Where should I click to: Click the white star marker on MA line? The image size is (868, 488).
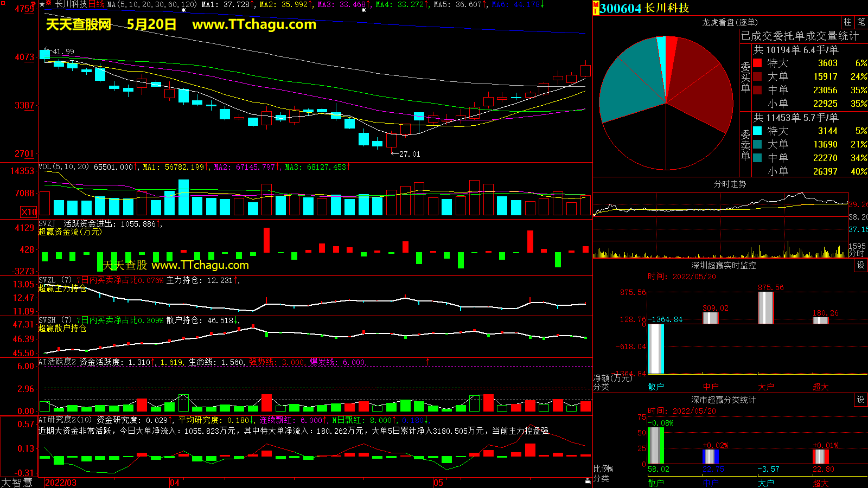point(184,10)
